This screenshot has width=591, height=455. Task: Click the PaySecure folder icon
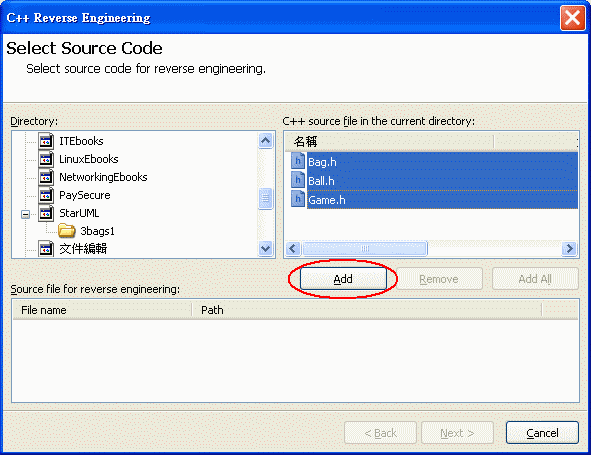46,195
